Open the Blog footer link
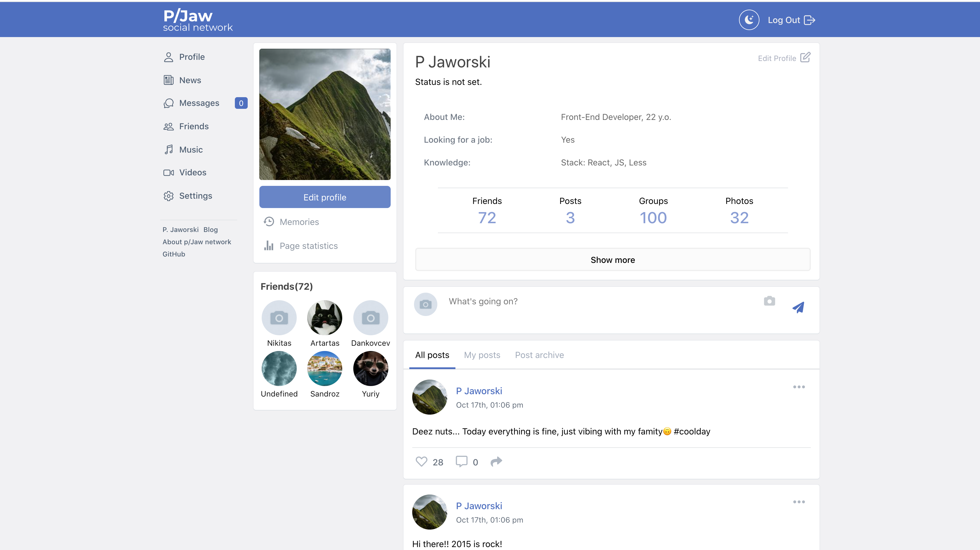The width and height of the screenshot is (980, 550). click(x=210, y=230)
